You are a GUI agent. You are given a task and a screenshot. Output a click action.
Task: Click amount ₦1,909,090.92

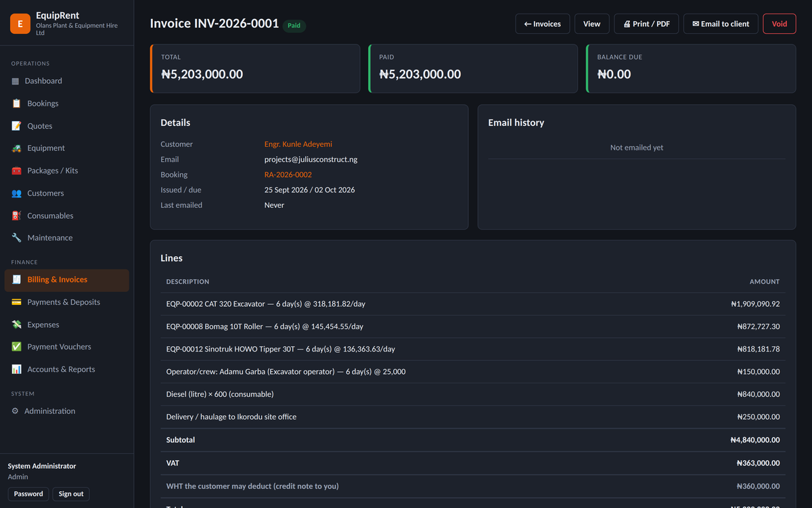coord(755,304)
